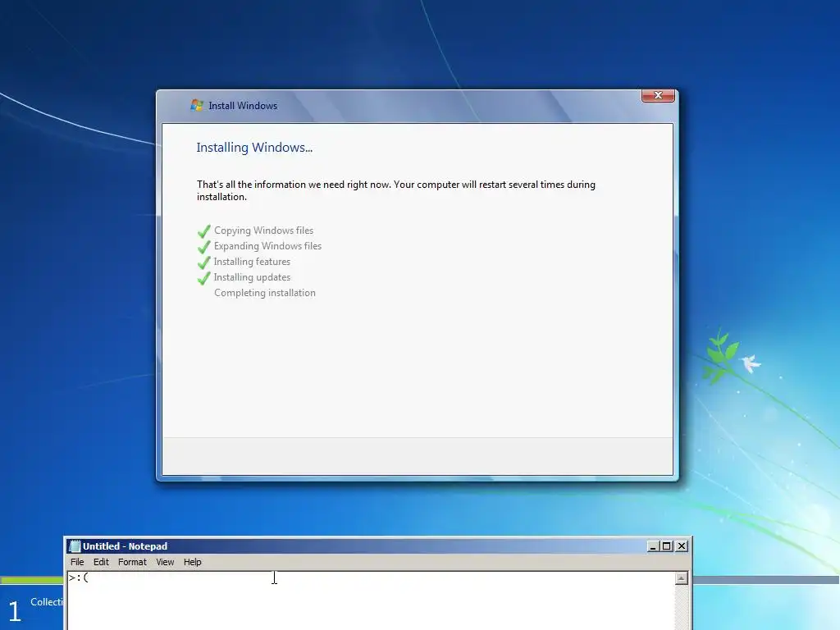Close the Install Windows dialog
This screenshot has height=630, width=840.
point(658,95)
